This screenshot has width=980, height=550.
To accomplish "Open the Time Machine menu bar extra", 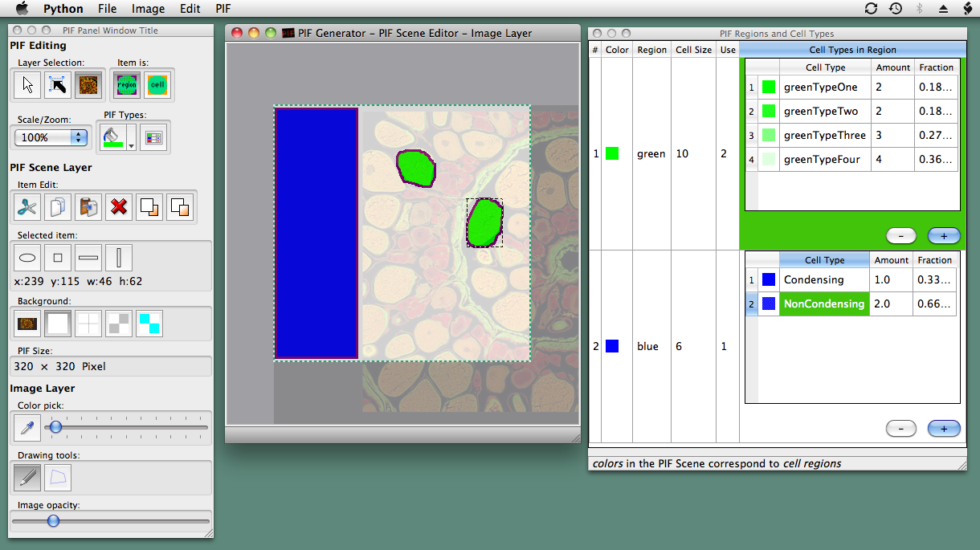I will [895, 9].
